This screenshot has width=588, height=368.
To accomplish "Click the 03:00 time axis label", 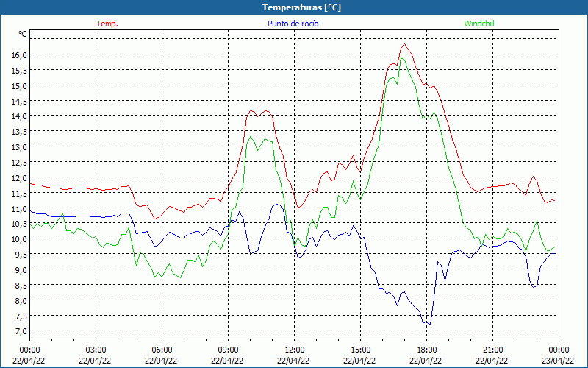I will click(x=96, y=350).
